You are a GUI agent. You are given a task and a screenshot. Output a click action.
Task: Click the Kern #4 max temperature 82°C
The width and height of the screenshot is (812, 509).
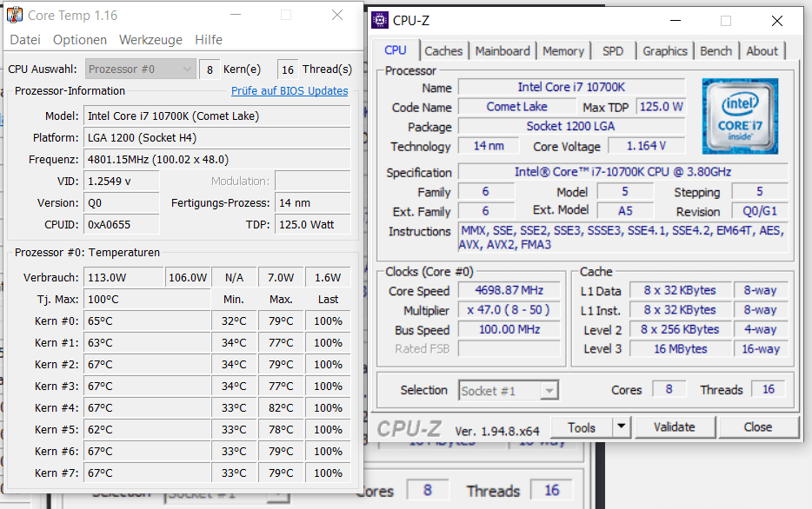click(281, 407)
